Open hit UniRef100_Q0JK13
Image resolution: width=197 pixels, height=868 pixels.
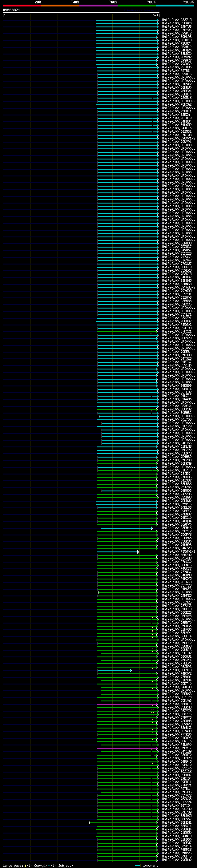click(176, 40)
